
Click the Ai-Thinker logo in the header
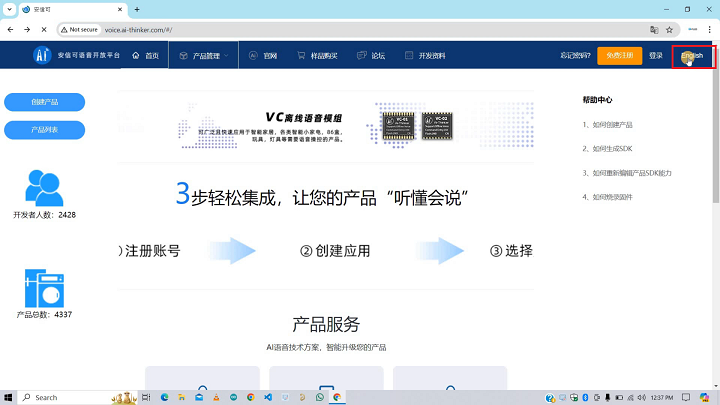[x=41, y=55]
